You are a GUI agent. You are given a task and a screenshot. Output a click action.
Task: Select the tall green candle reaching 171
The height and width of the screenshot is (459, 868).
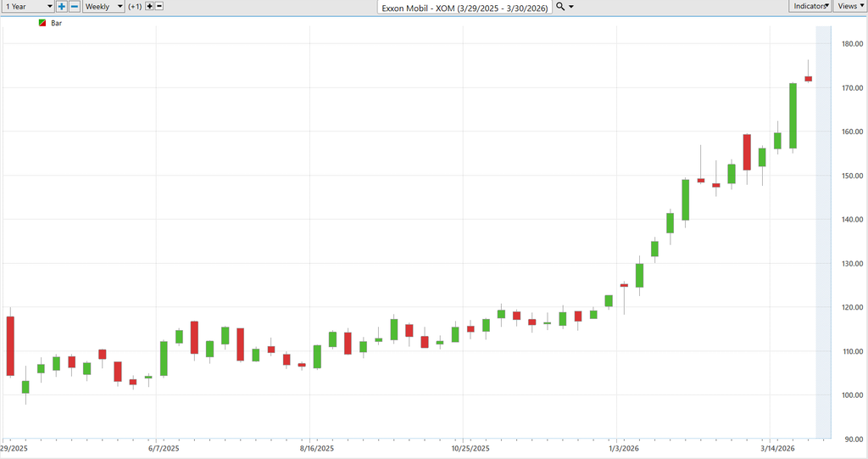(x=793, y=115)
